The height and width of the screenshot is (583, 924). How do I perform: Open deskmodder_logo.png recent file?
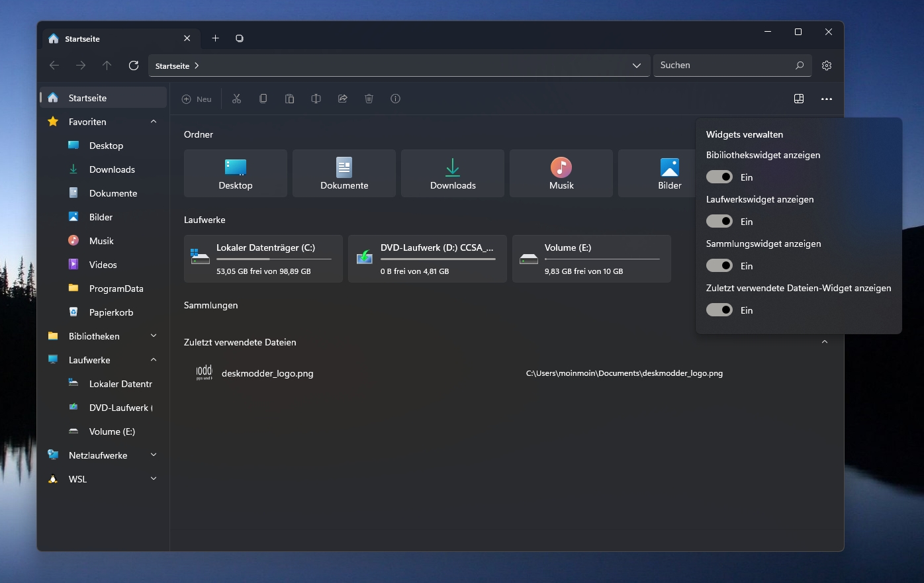(267, 373)
